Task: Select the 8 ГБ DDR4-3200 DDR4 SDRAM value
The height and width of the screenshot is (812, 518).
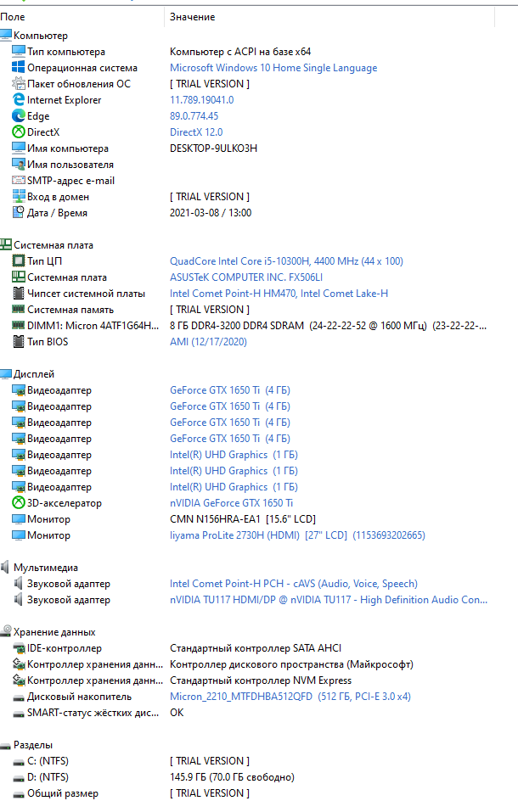Action: (328, 325)
